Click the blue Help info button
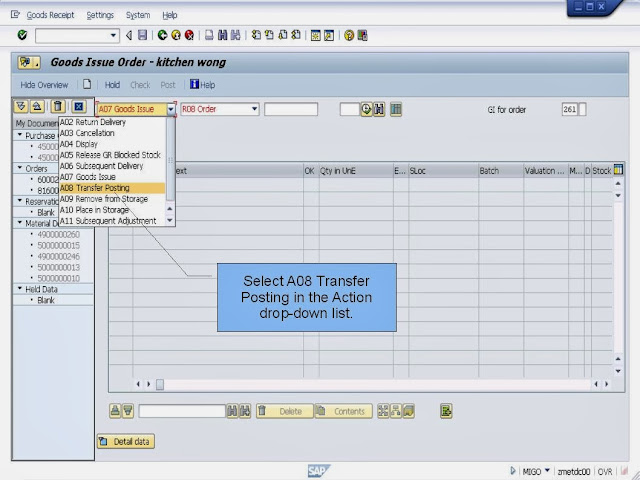This screenshot has width=640, height=480. point(202,84)
